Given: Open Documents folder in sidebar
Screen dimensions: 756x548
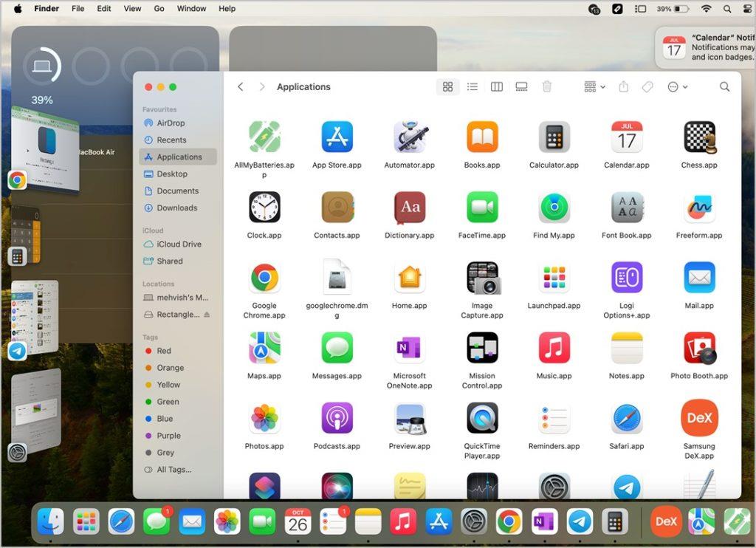Looking at the screenshot, I should click(x=177, y=191).
